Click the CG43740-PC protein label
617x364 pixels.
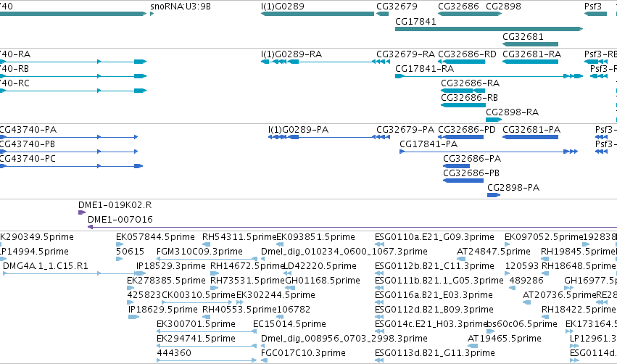27,159
